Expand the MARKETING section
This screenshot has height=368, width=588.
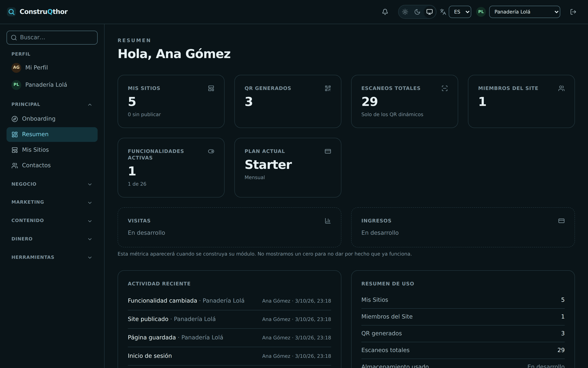point(52,202)
